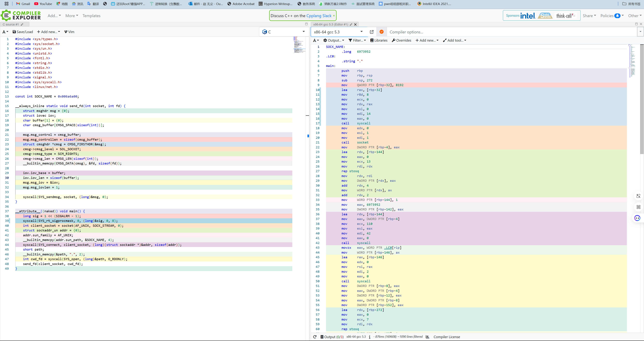Click source line 13 SOCK_NAME declaration
The width and height of the screenshot is (644, 341).
click(47, 96)
